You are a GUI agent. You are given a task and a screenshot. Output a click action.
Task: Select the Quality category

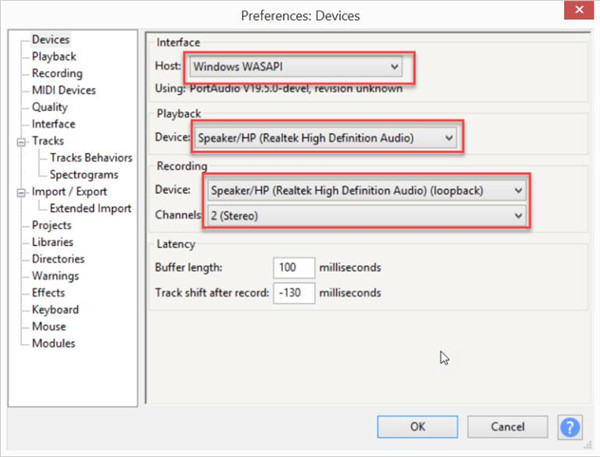[x=50, y=107]
